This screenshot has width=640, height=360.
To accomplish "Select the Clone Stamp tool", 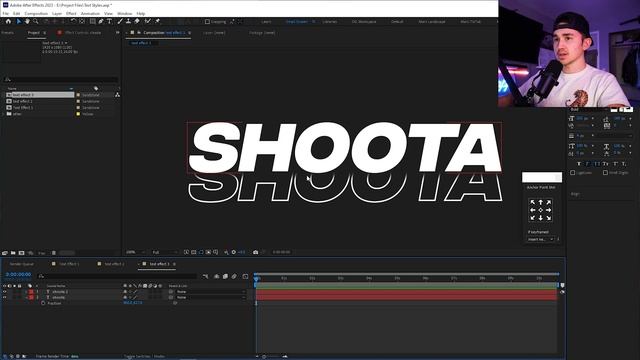I will coord(128,21).
